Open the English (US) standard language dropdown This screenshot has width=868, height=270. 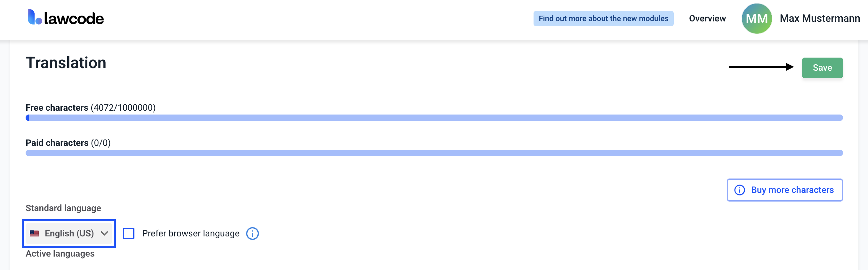coord(69,233)
